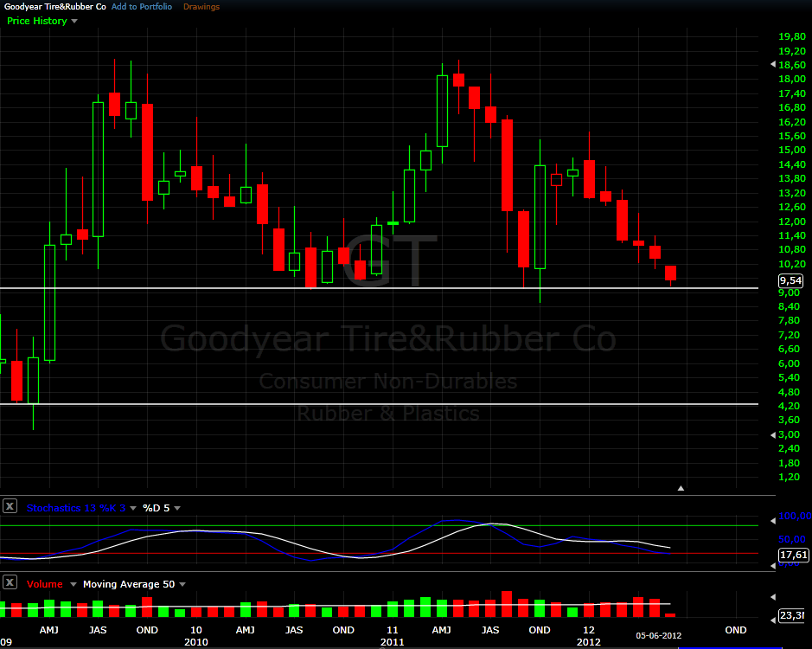Click the 09 label on time axis
This screenshot has width=812, height=649.
click(6, 642)
